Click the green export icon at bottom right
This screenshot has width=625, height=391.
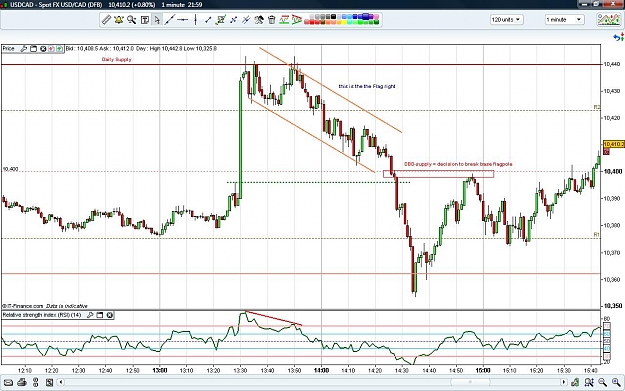tap(575, 383)
